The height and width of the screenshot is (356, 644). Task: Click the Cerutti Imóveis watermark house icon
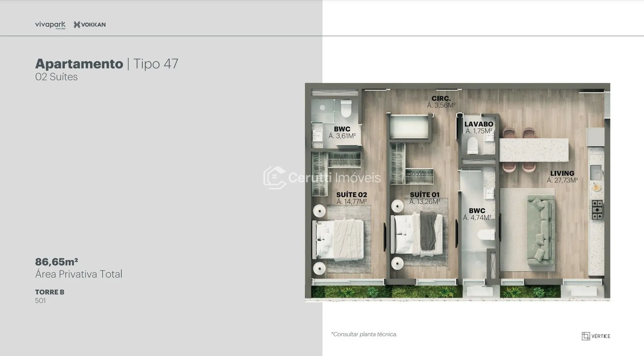tap(274, 177)
